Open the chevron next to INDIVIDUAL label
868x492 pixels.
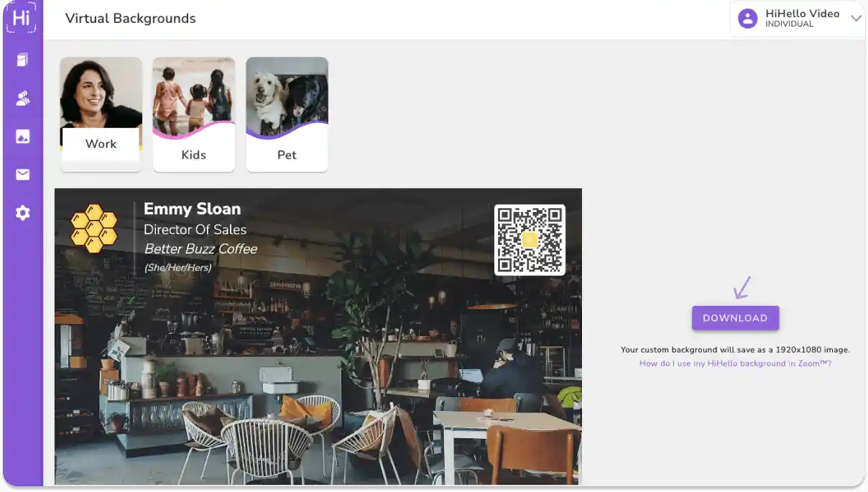pos(856,18)
